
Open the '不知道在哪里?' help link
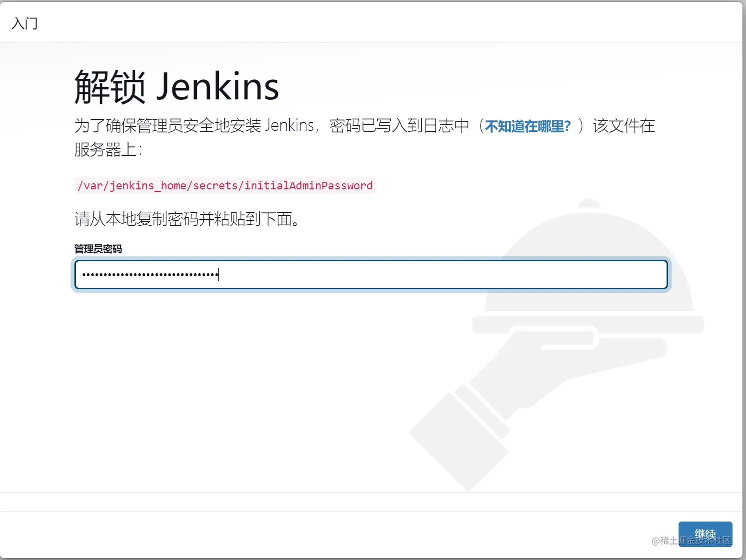pos(528,126)
